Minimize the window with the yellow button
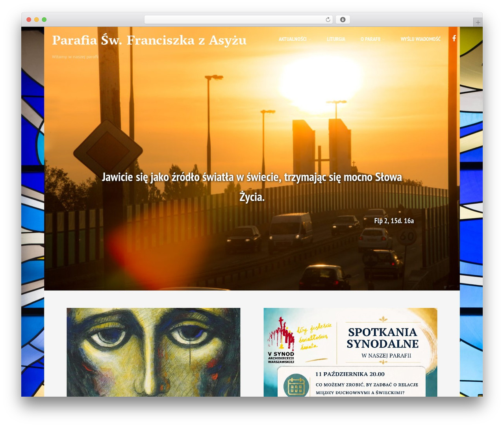 (37, 20)
